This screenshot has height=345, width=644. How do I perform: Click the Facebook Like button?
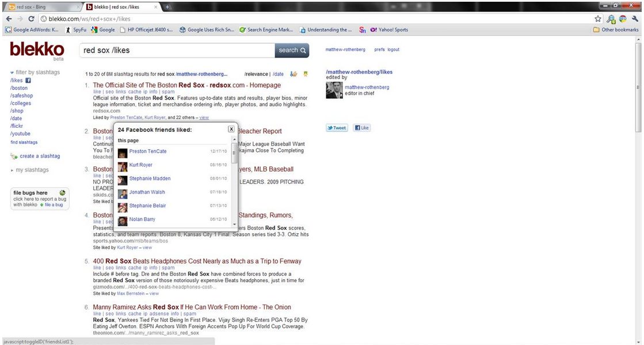pyautogui.click(x=361, y=128)
